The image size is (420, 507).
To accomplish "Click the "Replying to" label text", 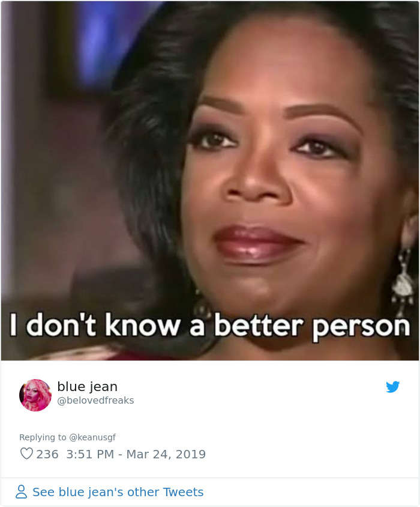I will 43,437.
